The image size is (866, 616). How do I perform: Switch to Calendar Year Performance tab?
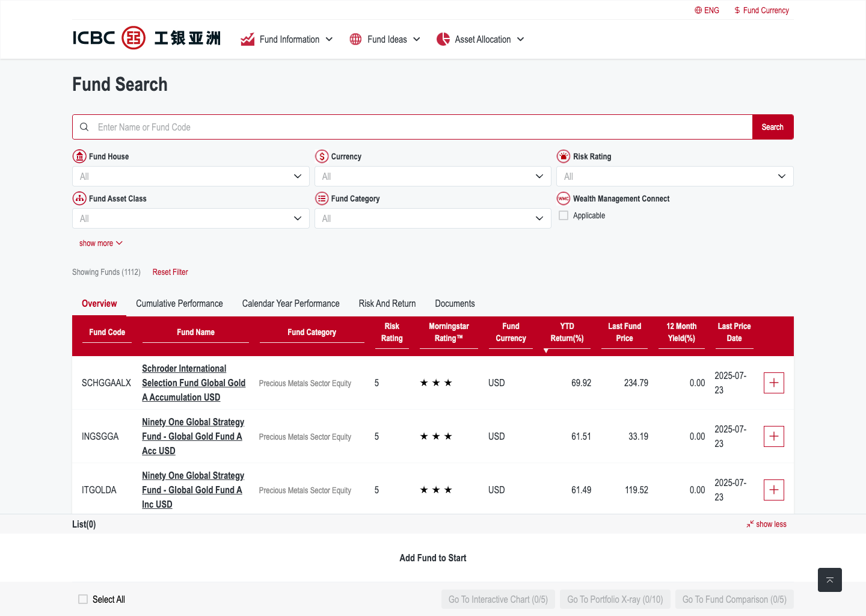pos(291,303)
